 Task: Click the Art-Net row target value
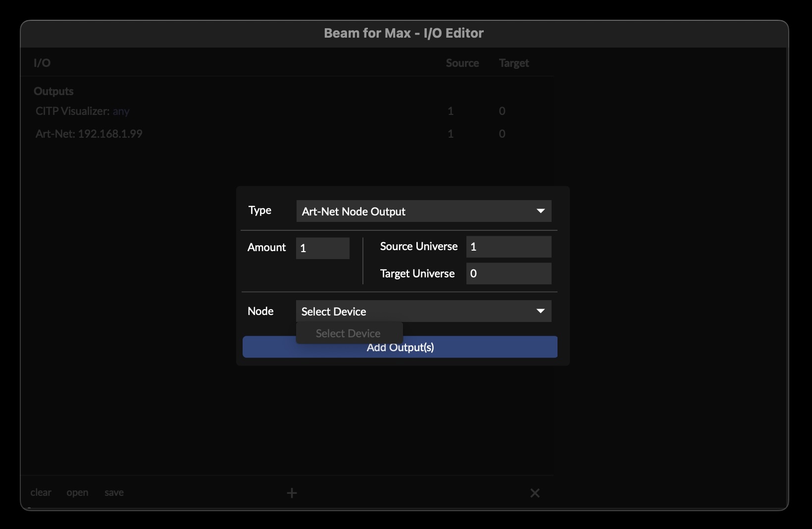(x=502, y=134)
